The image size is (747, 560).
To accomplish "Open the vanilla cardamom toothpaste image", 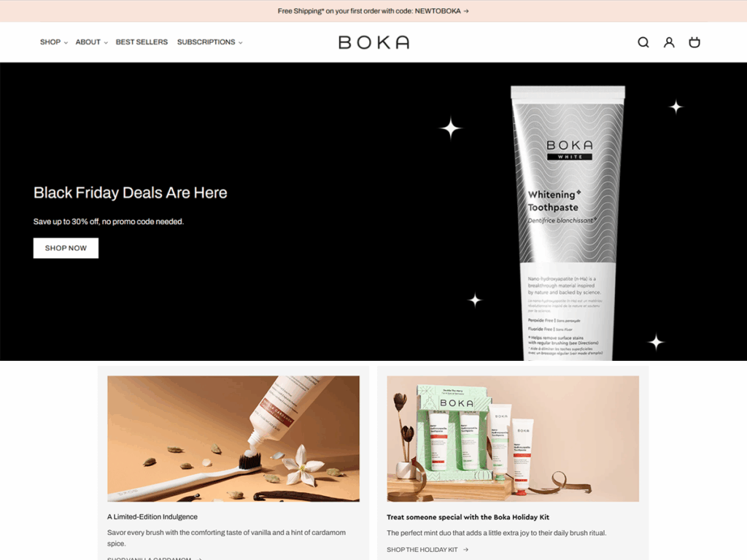I will [x=233, y=438].
